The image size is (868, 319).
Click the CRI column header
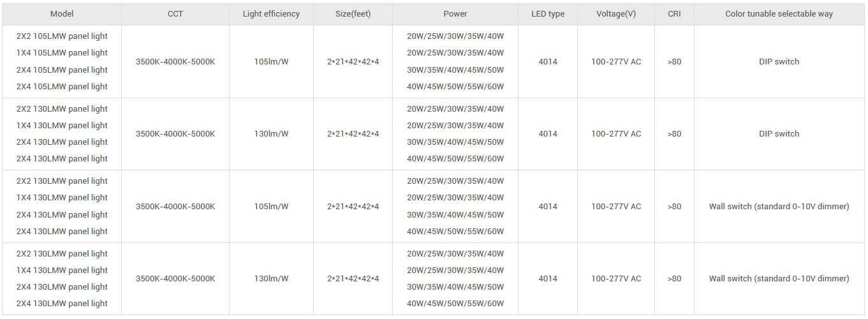click(674, 14)
